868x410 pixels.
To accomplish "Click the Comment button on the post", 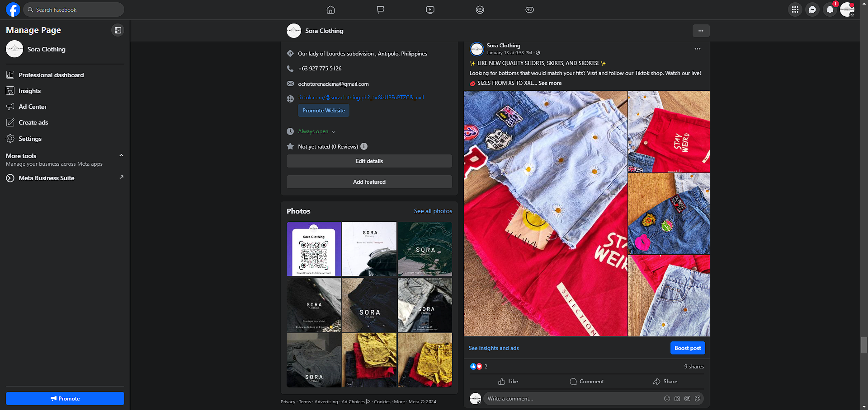I will pos(587,382).
